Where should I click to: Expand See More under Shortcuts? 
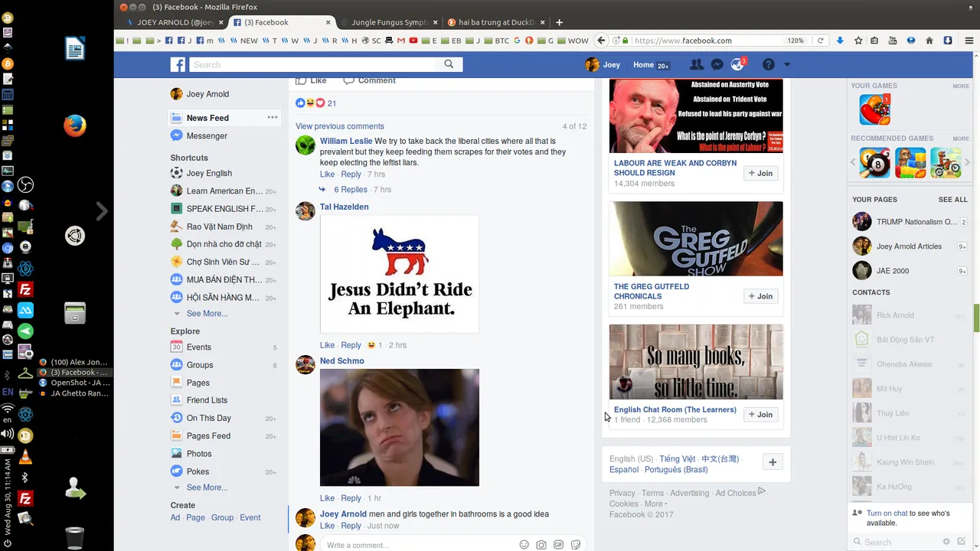click(207, 314)
